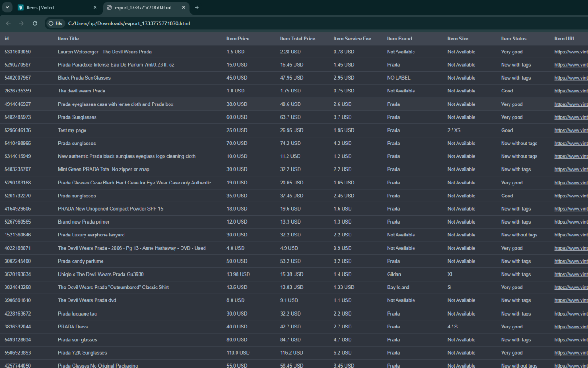
Task: Click id 4914046927
Action: coord(17,104)
